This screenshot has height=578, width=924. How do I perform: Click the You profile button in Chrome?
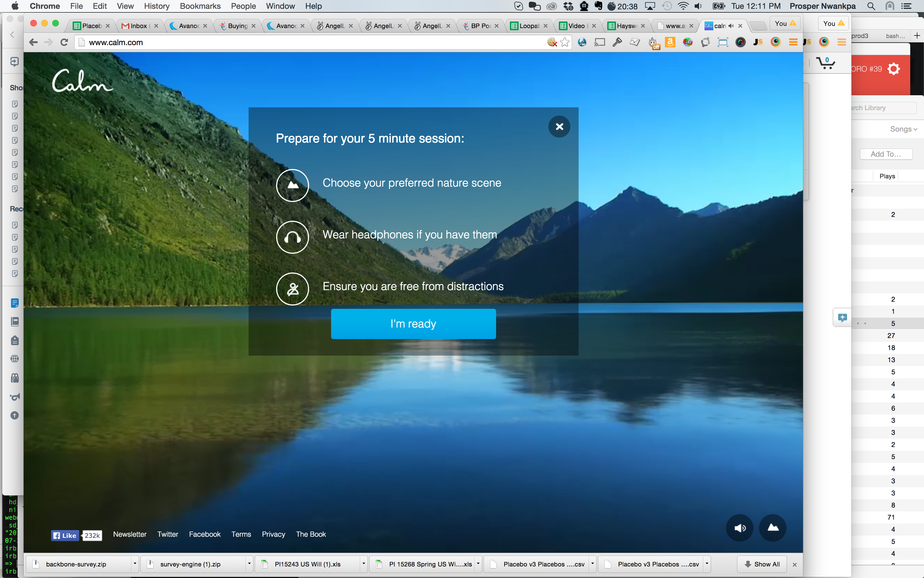(785, 23)
